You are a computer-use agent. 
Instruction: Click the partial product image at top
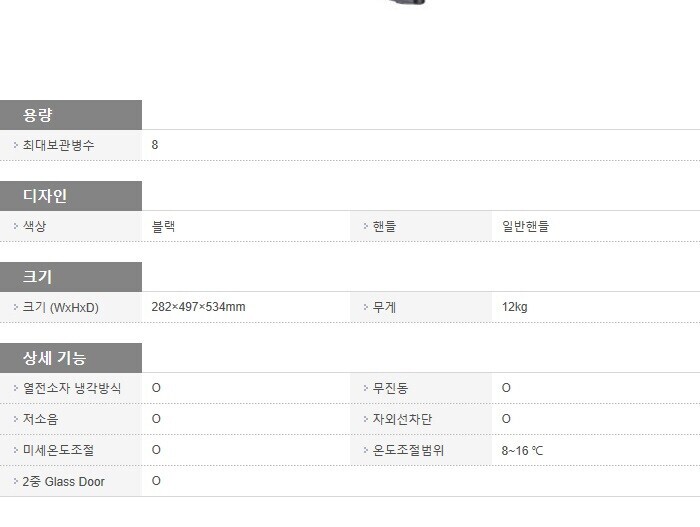pos(406,3)
